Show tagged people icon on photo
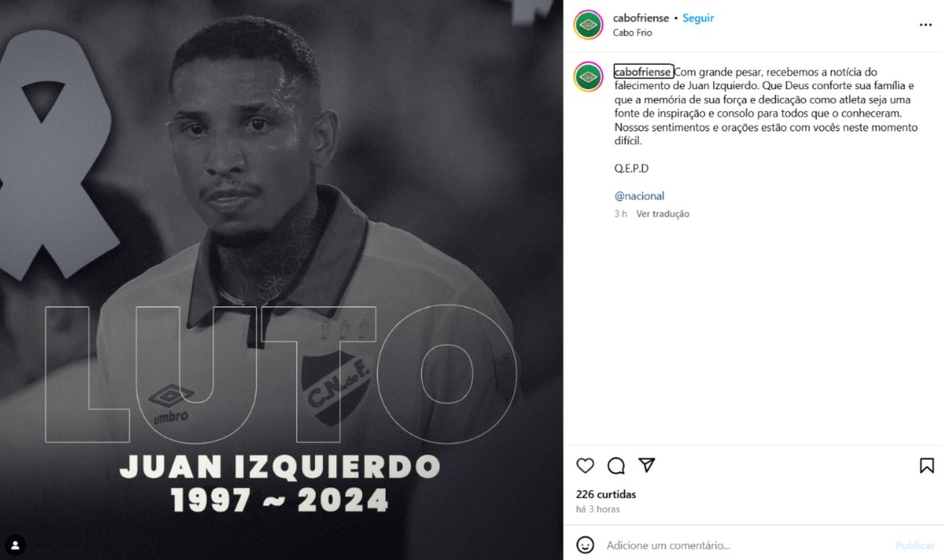The image size is (944, 560). 15,545
